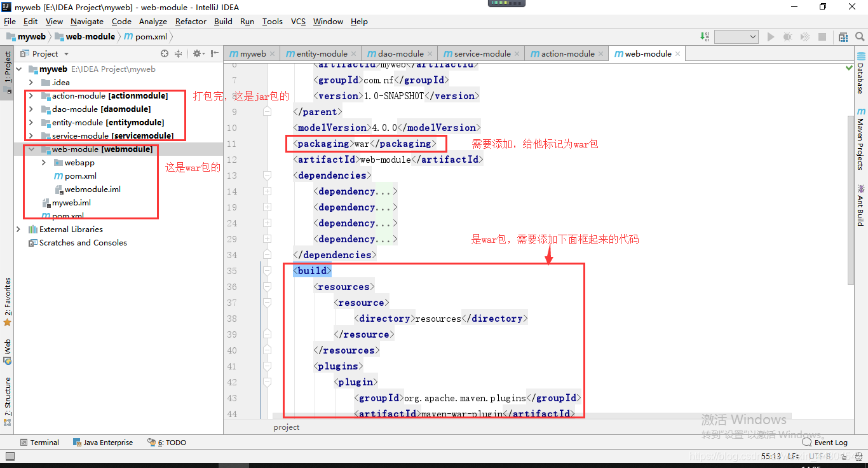Click the Debug bug icon
868x468 pixels.
point(788,37)
